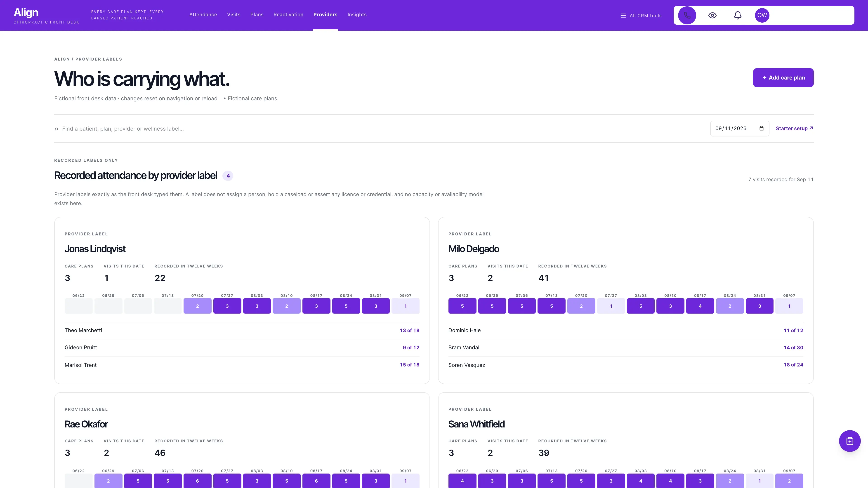Screen dimensions: 868x488
Task: Click the 14 of 30 progress value
Action: (x=793, y=347)
